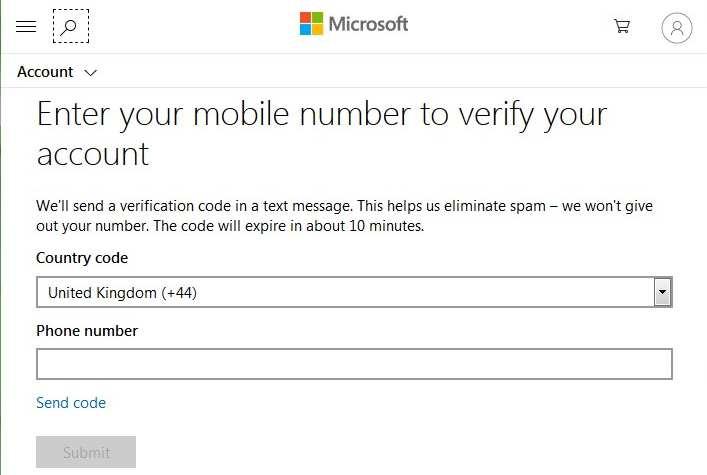
Task: Click the search magnifier icon
Action: (x=70, y=27)
